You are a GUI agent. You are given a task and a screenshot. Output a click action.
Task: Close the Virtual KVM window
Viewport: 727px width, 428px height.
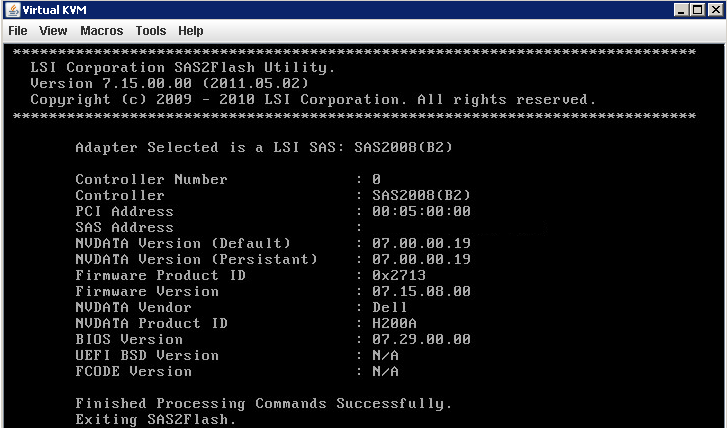(715, 9)
